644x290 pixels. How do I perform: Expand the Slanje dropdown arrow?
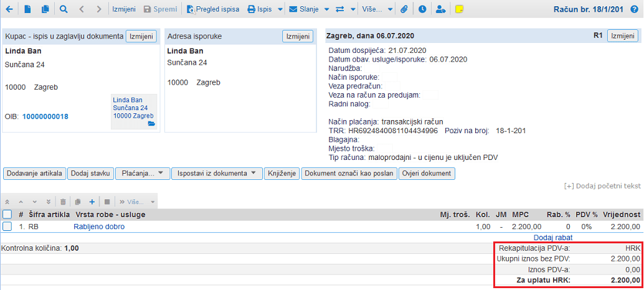[326, 9]
